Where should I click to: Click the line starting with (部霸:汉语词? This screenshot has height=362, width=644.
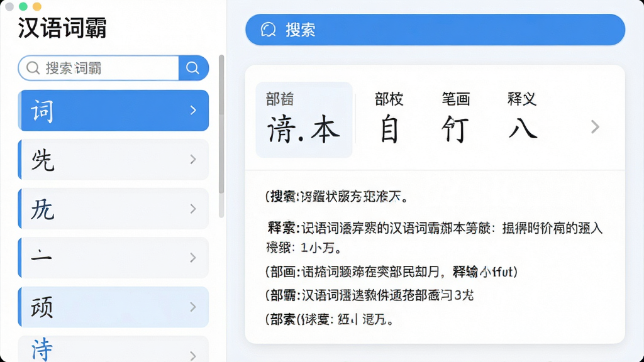pos(370,295)
